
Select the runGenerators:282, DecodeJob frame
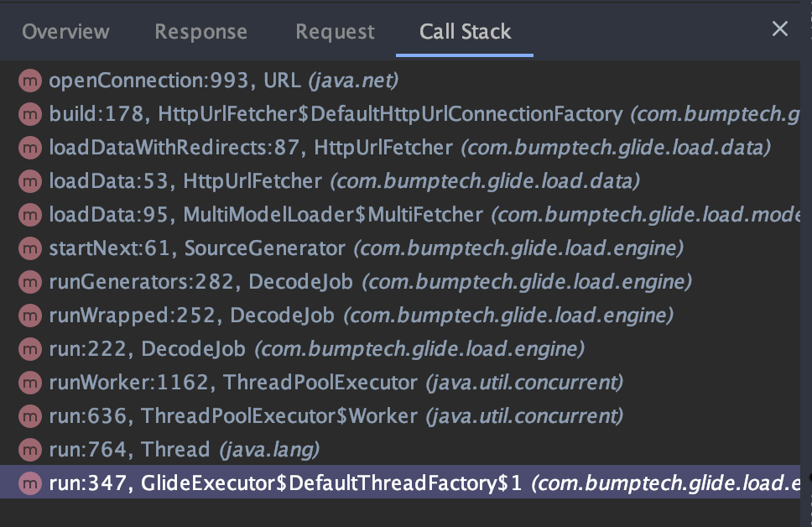[x=400, y=282]
